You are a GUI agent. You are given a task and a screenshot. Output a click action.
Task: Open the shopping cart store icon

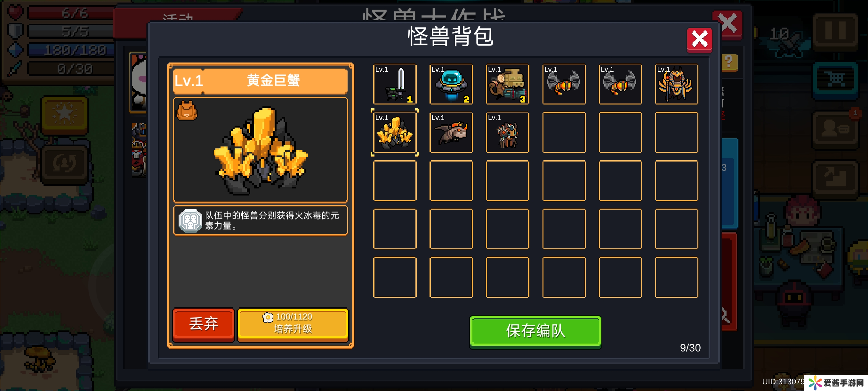835,80
